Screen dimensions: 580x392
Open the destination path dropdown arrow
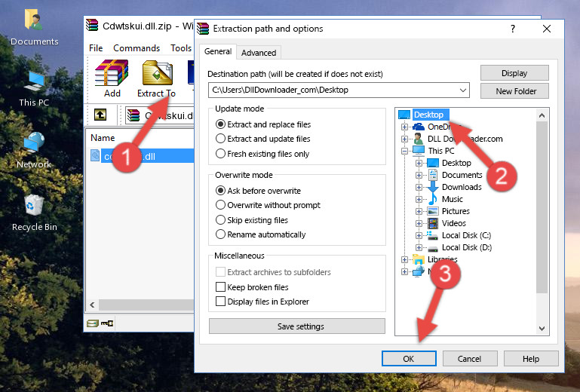click(463, 90)
